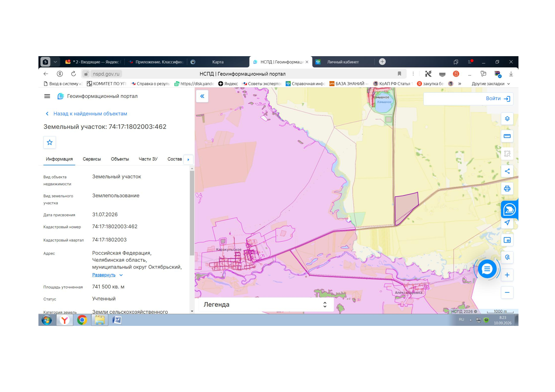Screen dimensions: 555x392
Task: Open the БАЗА ЗНАНИЙ bookmark
Action: click(x=349, y=84)
